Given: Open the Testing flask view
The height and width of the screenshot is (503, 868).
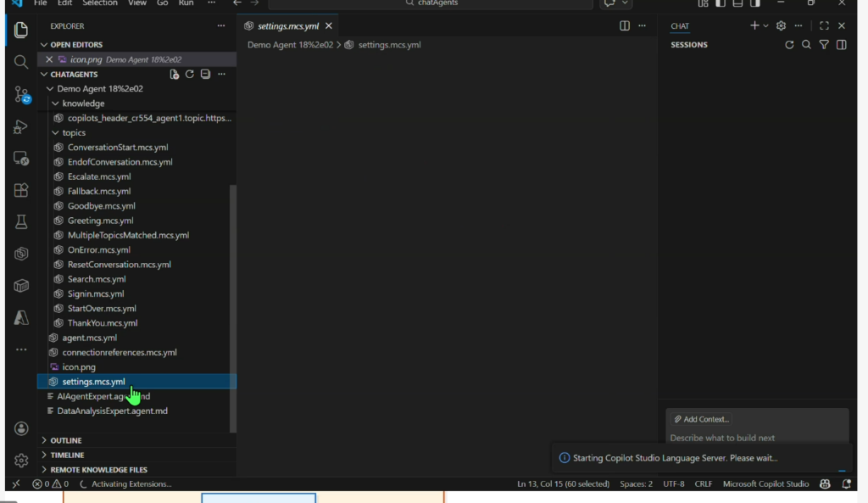Looking at the screenshot, I should click(21, 222).
